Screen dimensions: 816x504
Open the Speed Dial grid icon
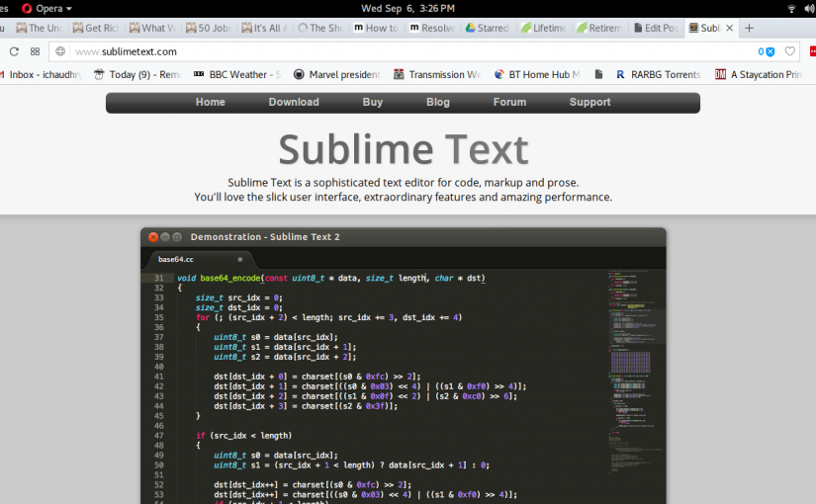(36, 51)
